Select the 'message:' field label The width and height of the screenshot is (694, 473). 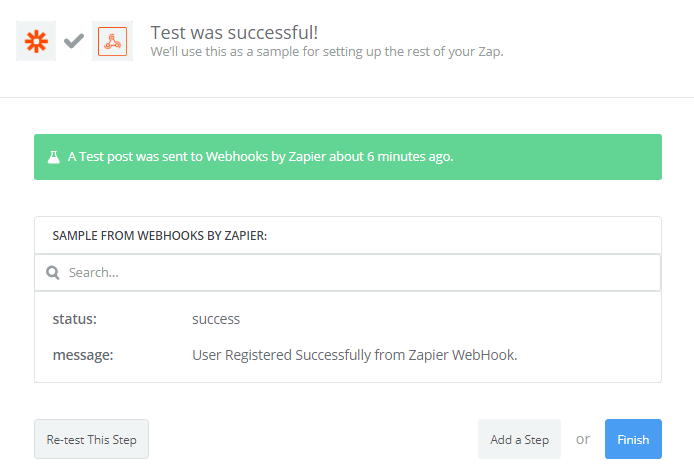point(83,355)
